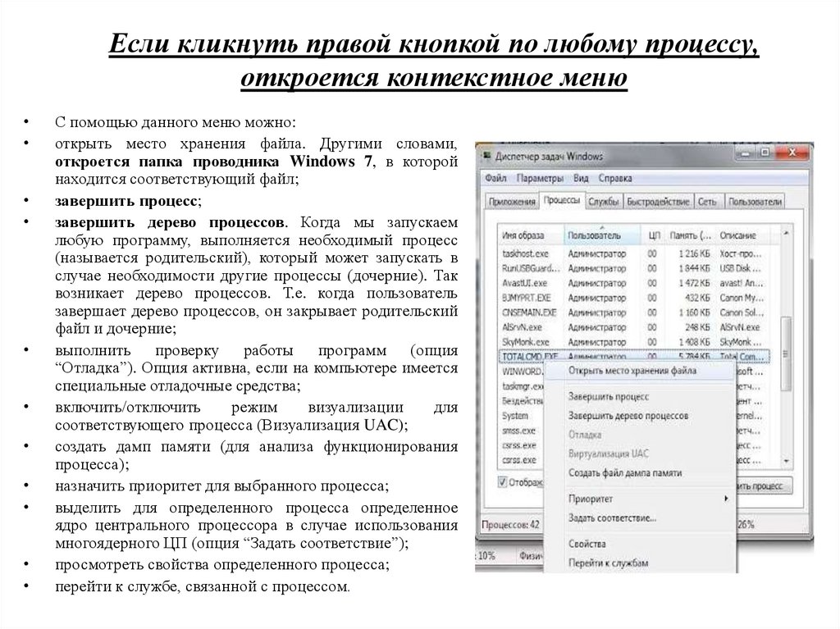Select the CNSEMAIN.EXE process
Image resolution: width=840 pixels, height=629 pixels.
click(633, 312)
